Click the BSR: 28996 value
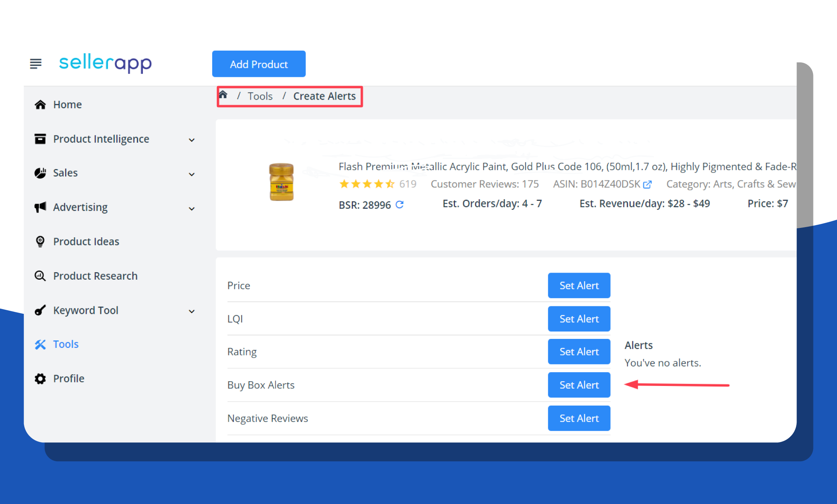 pyautogui.click(x=365, y=205)
